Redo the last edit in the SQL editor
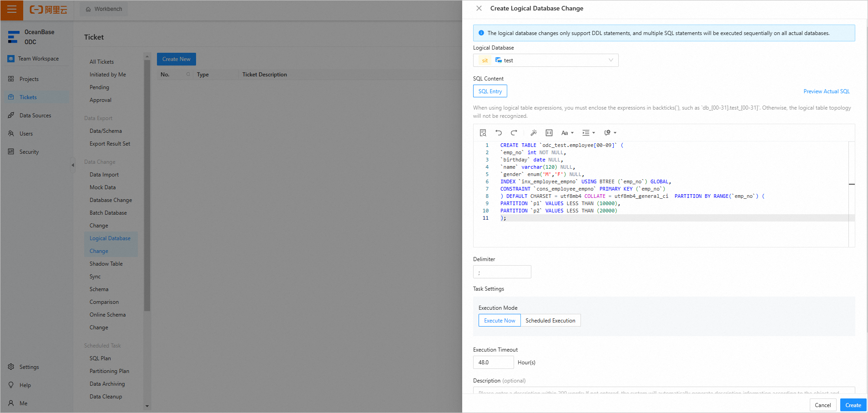The height and width of the screenshot is (413, 868). pos(514,132)
